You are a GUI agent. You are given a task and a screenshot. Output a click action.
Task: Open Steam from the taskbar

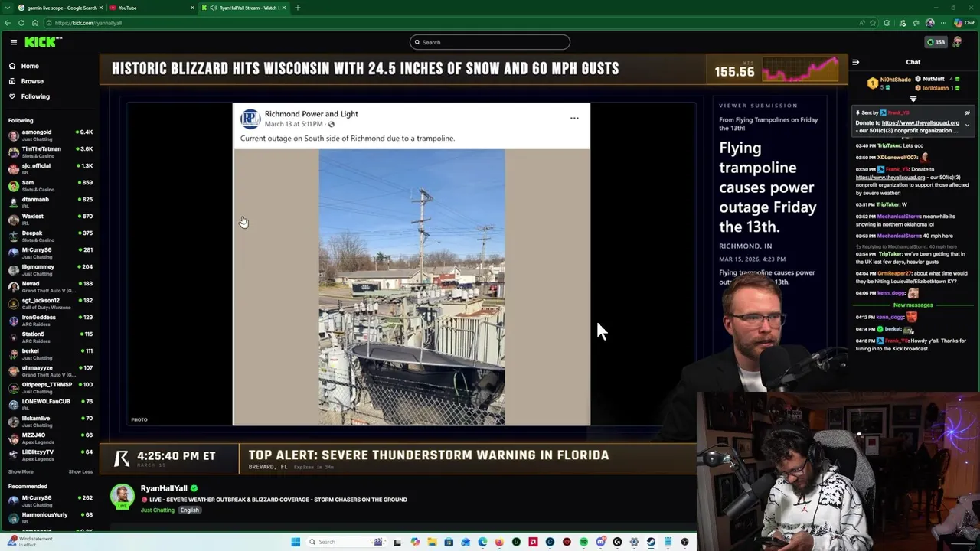(651, 542)
